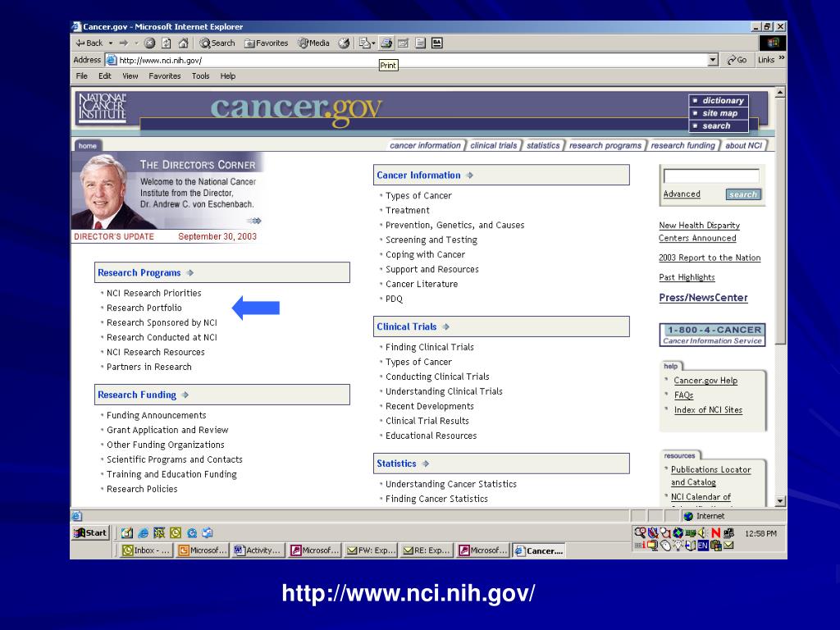Click the Director's photo thumbnail
840x630 pixels.
pyautogui.click(x=103, y=191)
